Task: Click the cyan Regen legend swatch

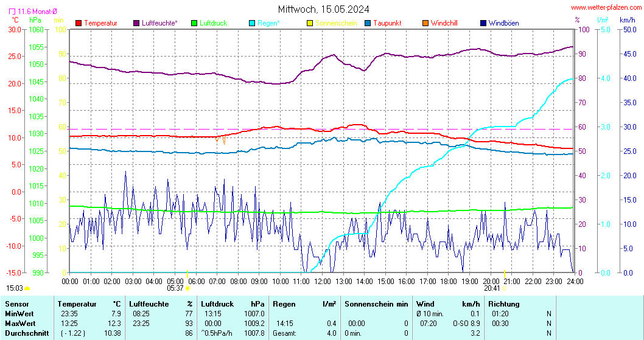Action: tap(252, 23)
